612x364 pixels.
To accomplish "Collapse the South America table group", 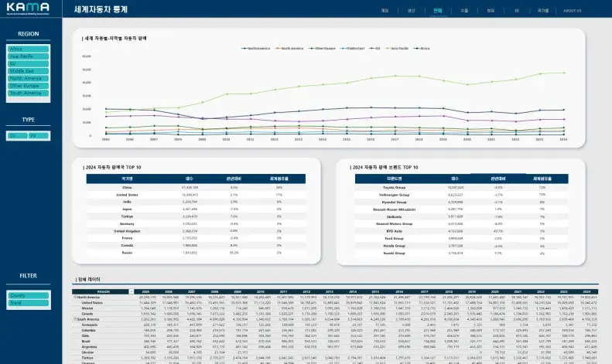I will point(75,319).
